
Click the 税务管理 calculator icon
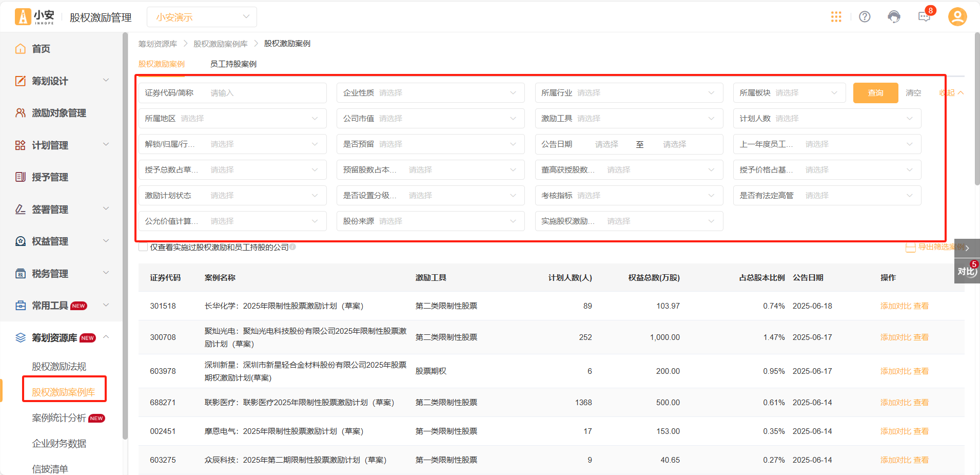[21, 274]
